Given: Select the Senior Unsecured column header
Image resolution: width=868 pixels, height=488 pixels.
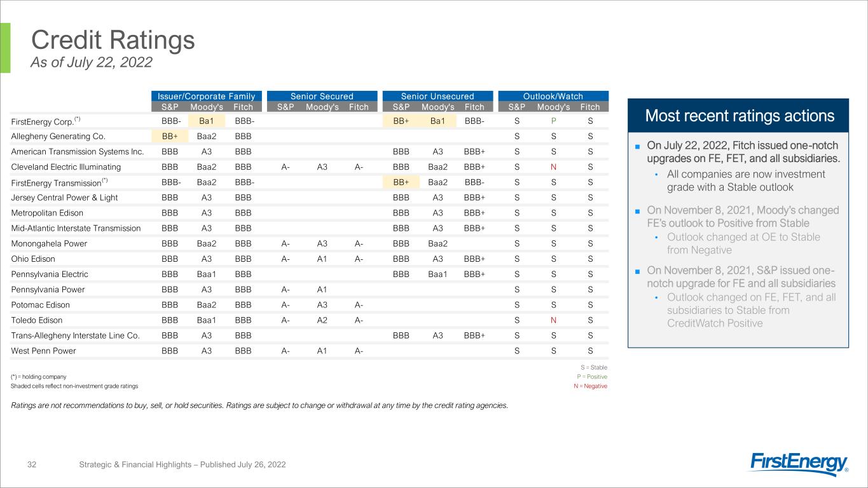Looking at the screenshot, I should [x=437, y=97].
